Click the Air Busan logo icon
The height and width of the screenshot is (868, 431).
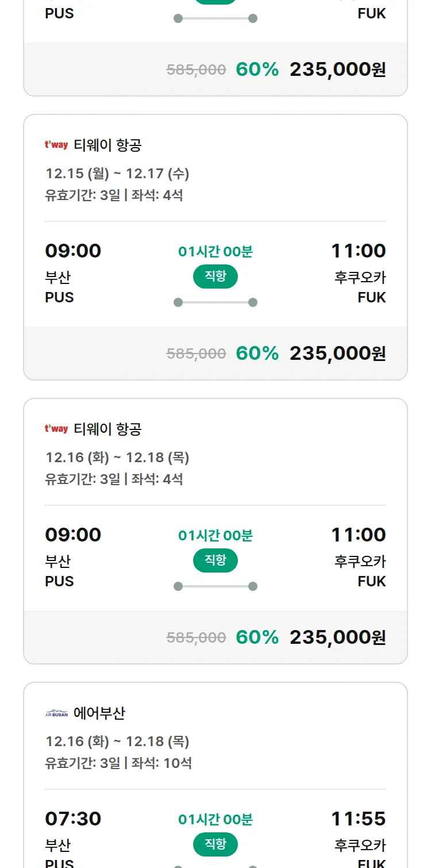[x=56, y=713]
